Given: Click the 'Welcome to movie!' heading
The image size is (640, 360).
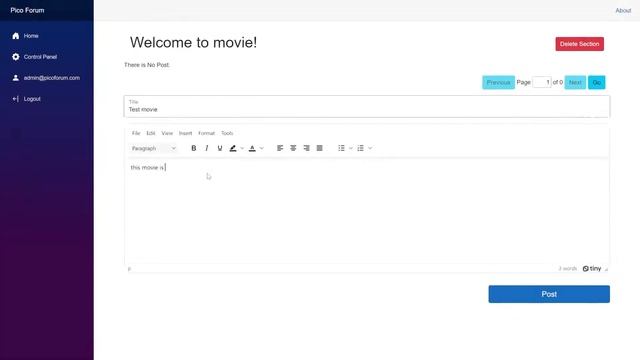Looking at the screenshot, I should point(193,42).
